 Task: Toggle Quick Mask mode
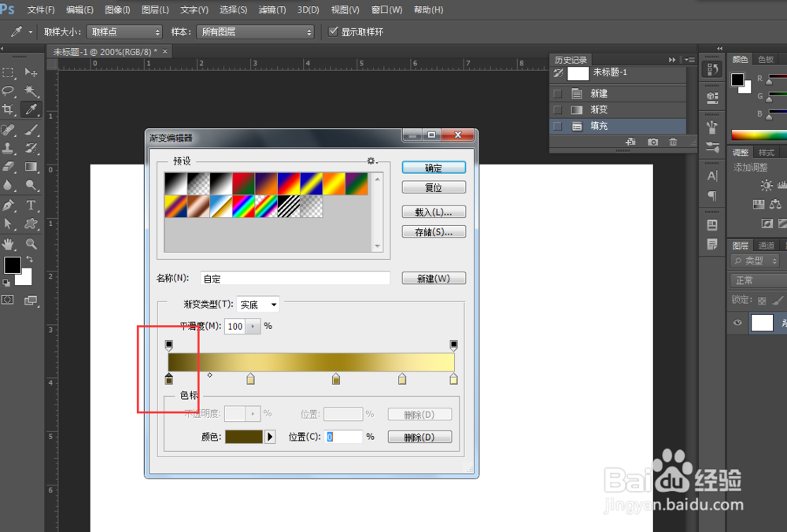tap(8, 300)
